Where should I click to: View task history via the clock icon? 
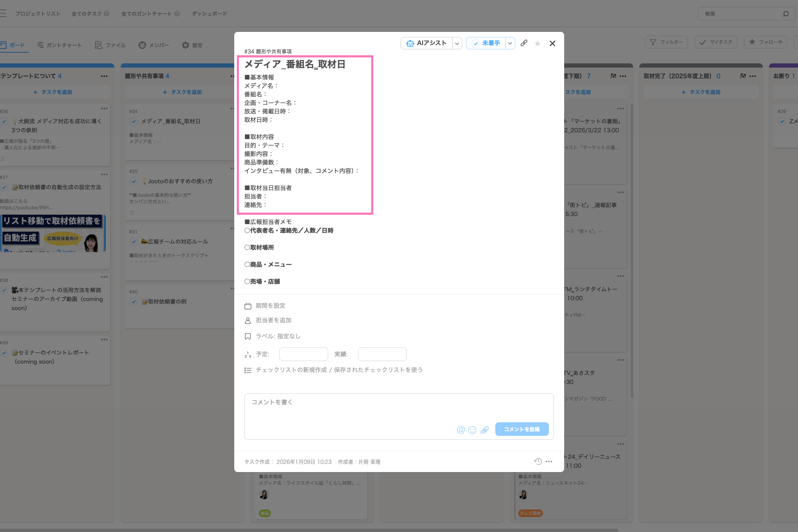537,461
